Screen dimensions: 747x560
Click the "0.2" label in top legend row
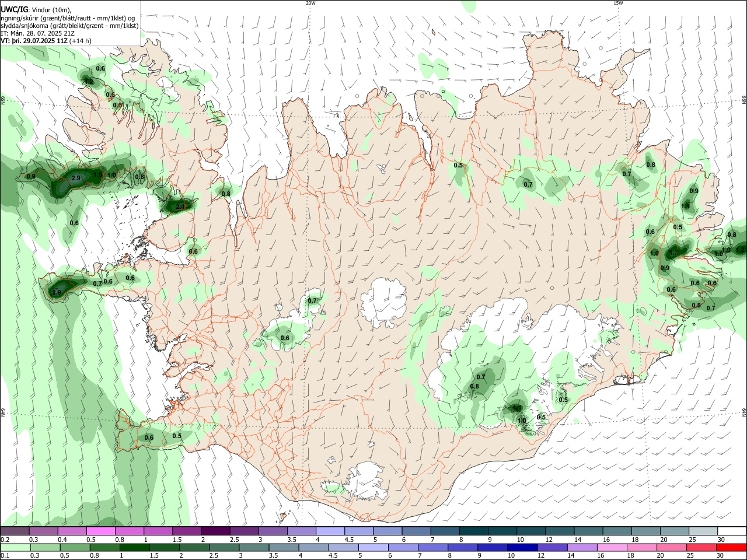(5, 540)
